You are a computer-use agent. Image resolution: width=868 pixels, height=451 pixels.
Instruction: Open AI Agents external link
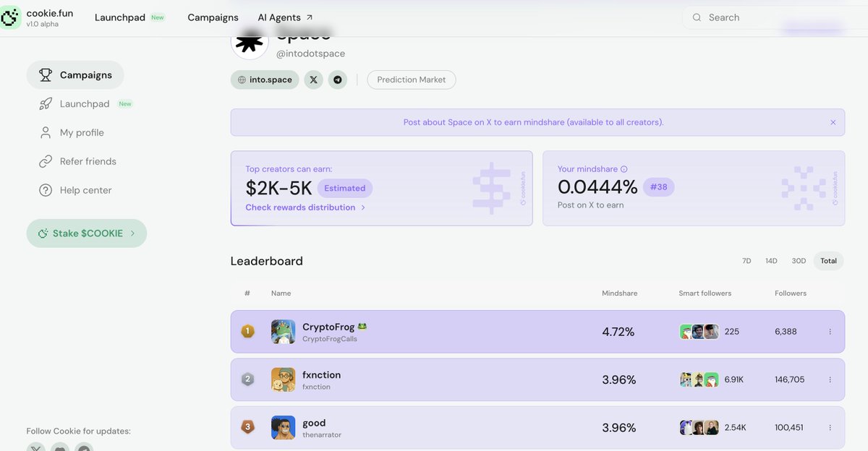286,17
